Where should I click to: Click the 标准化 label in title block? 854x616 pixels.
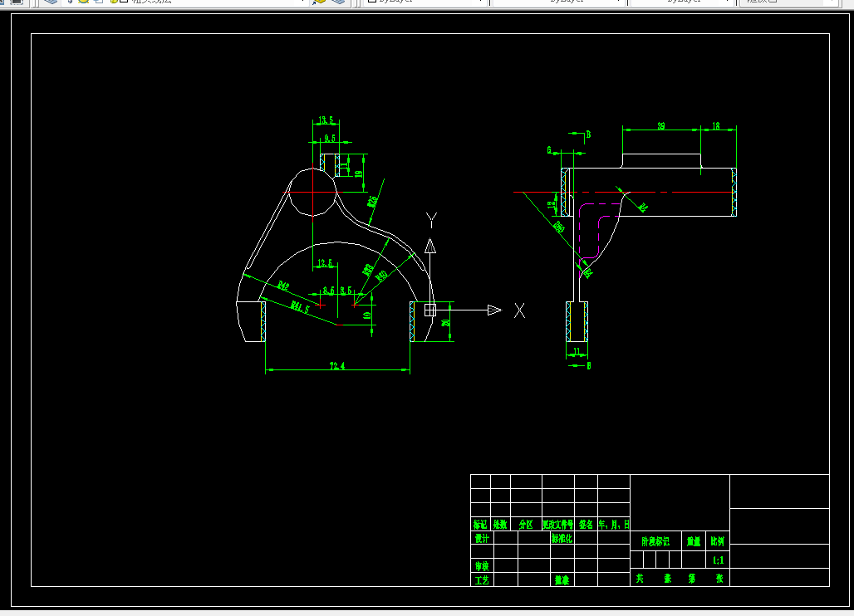(562, 538)
